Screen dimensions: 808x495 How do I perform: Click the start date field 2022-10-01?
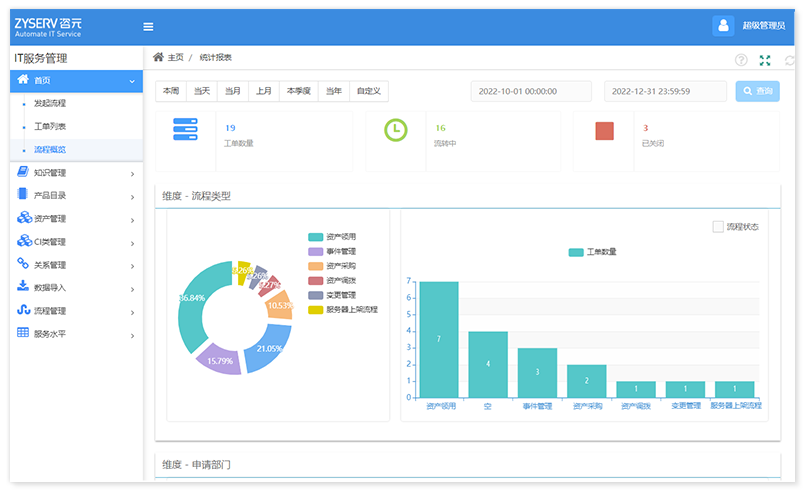[531, 91]
